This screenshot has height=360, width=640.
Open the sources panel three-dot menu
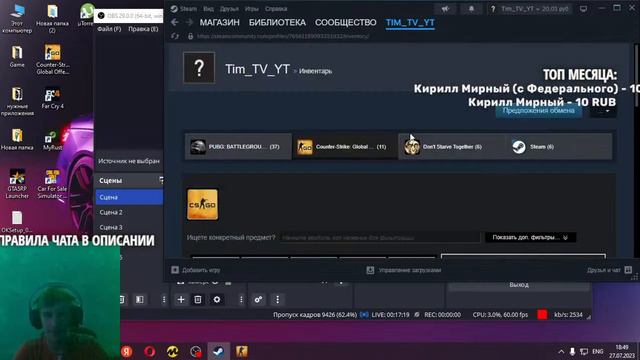coord(241,300)
